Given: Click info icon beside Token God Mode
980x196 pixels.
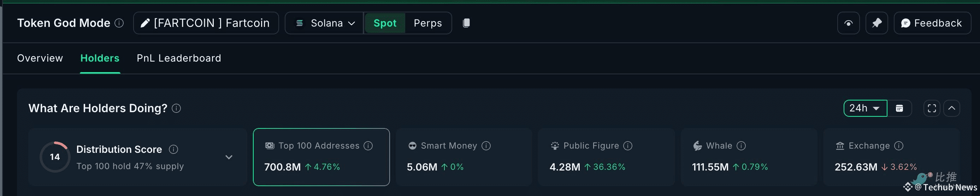Looking at the screenshot, I should click(x=119, y=23).
